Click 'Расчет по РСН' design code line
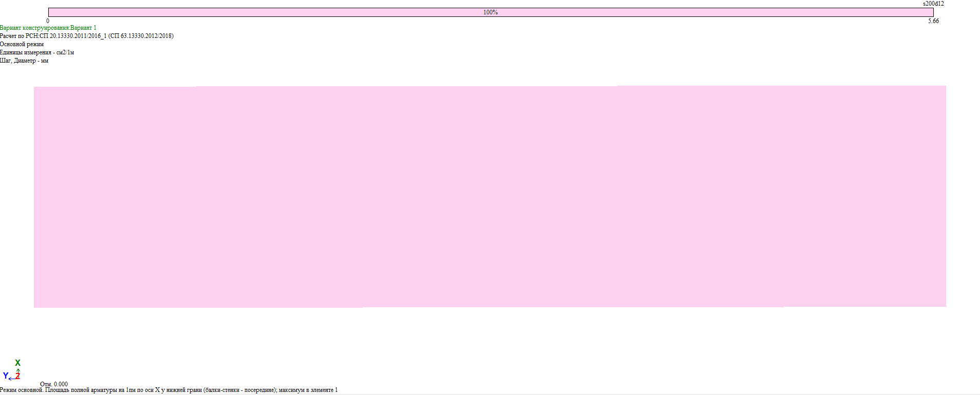Viewport: 980px width, 395px height. [87, 36]
